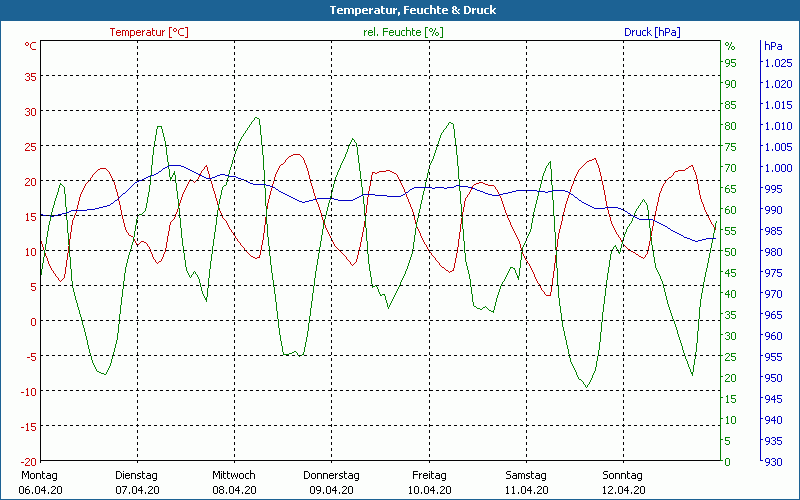The height and width of the screenshot is (500, 800).
Task: Select the Sonntag day label
Action: pos(622,475)
